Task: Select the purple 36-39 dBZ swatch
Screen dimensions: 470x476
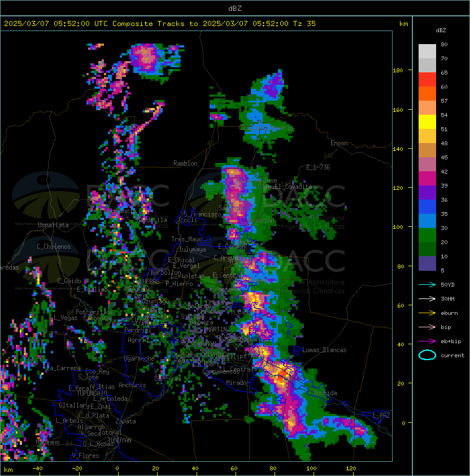Action: pyautogui.click(x=427, y=192)
